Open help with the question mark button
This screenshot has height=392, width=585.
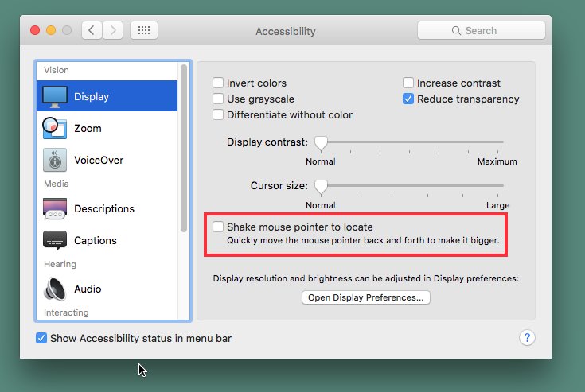[527, 338]
